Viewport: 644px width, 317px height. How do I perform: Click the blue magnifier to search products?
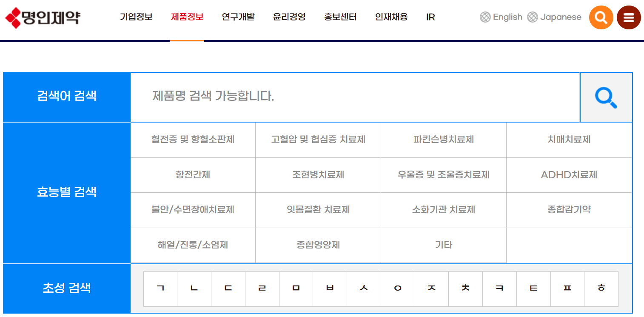606,97
